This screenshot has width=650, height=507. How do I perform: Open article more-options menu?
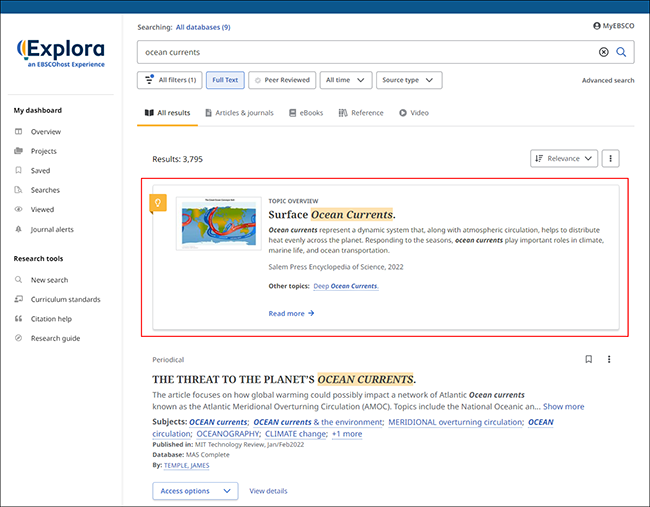609,359
